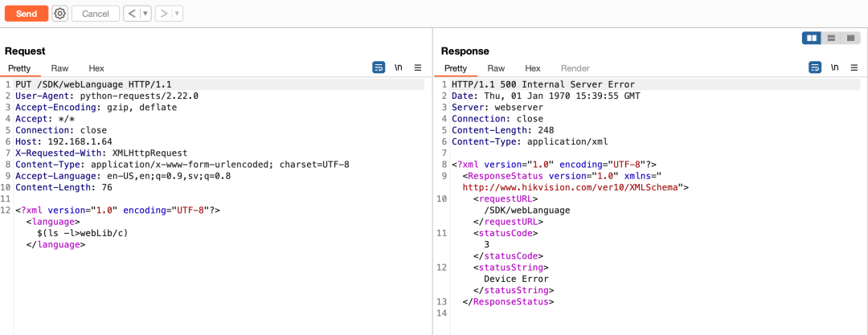Click the opening <language> tag in request
Screen dimensions: 868x335
[53, 222]
